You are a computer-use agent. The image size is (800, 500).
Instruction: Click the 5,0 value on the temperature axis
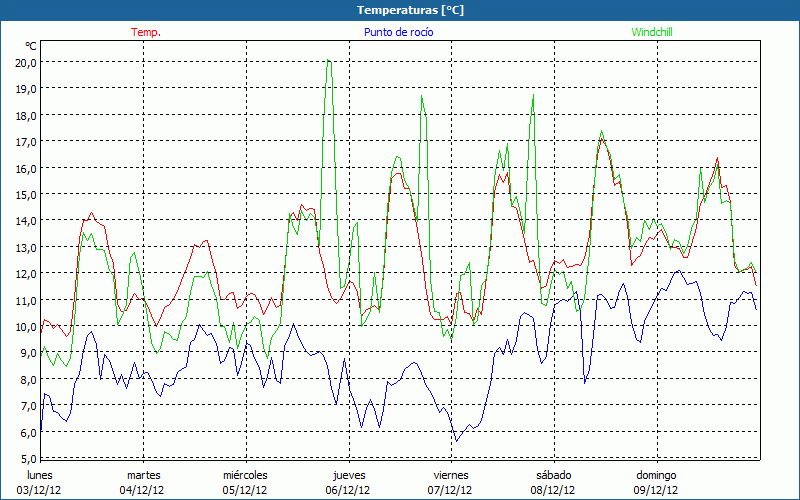pyautogui.click(x=26, y=458)
